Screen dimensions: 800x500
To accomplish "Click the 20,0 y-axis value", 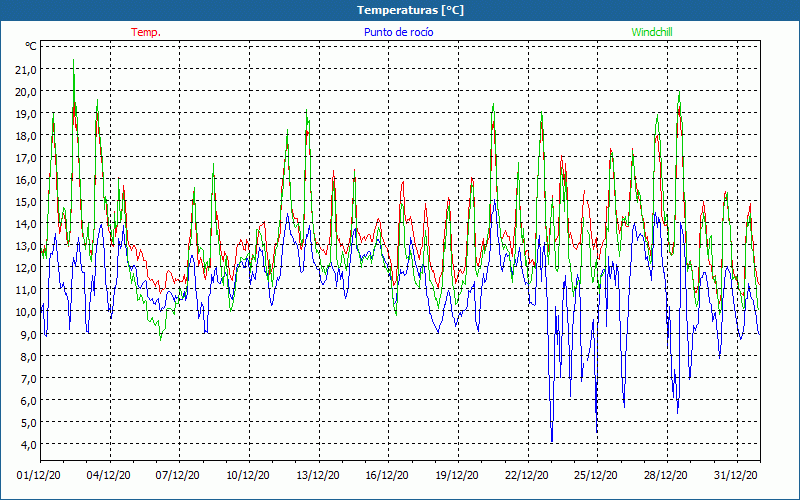I will 26,92.
